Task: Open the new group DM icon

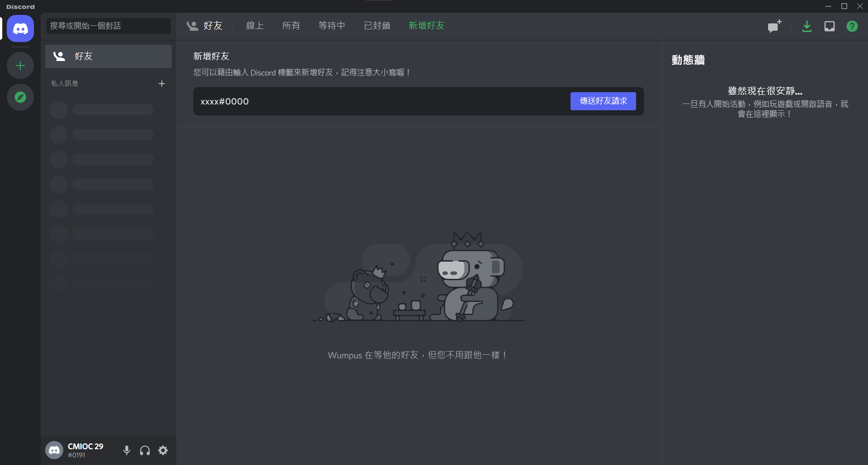Action: point(775,26)
